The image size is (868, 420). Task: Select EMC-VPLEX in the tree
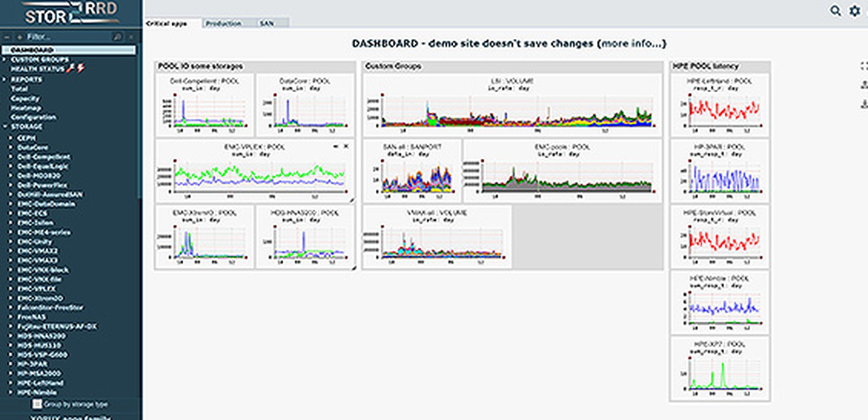37,289
